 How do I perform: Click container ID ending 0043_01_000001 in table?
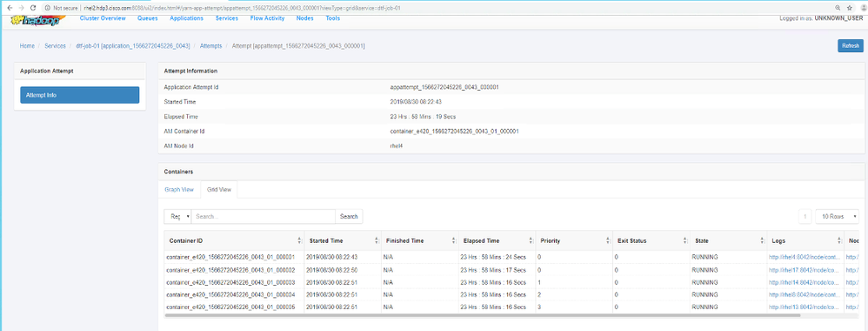point(230,257)
